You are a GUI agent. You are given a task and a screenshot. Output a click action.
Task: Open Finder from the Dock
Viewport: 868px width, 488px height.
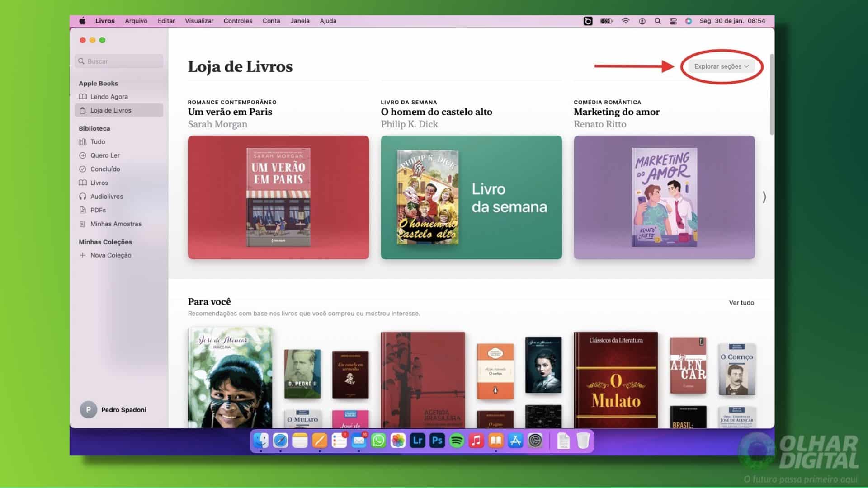[x=261, y=441]
